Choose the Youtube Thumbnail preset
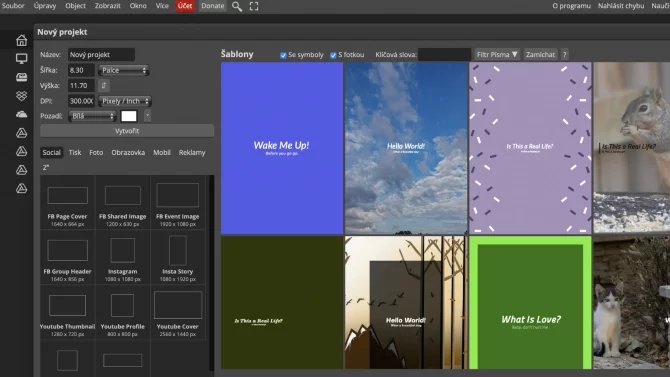 pos(68,313)
